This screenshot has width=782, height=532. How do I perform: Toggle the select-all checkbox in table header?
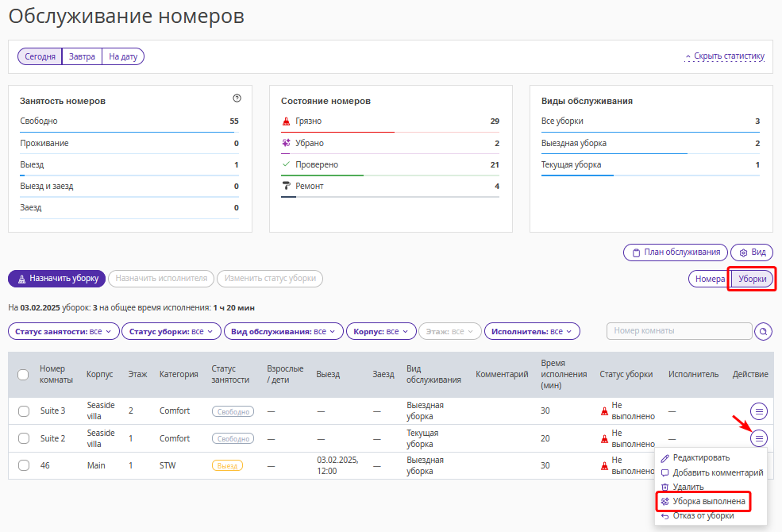[23, 375]
